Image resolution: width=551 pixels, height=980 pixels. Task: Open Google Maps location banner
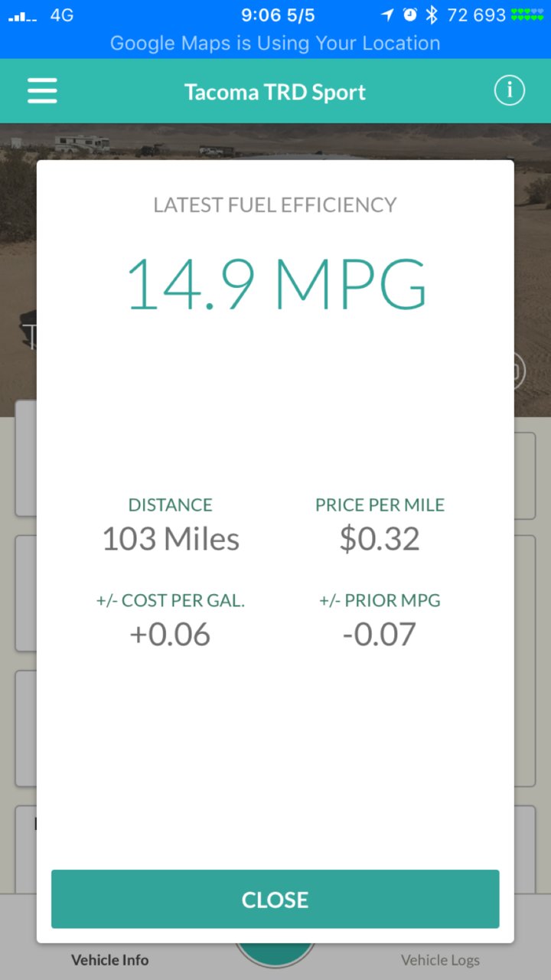275,43
